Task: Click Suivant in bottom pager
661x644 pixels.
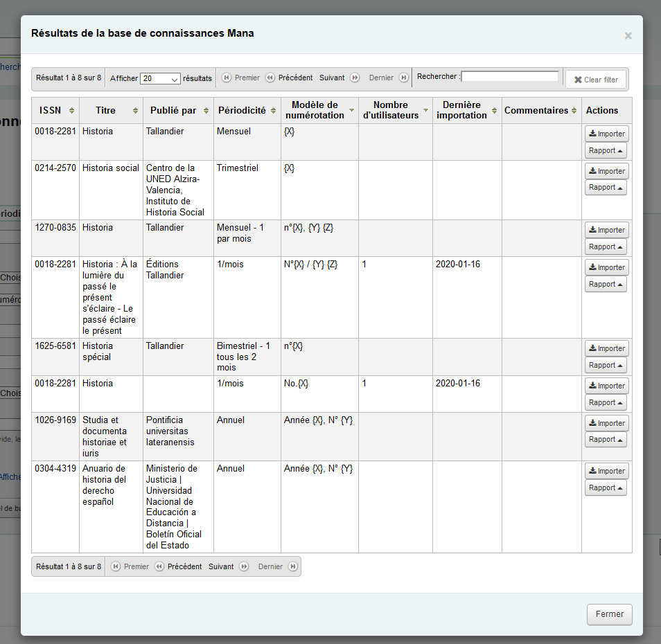Action: coord(229,566)
